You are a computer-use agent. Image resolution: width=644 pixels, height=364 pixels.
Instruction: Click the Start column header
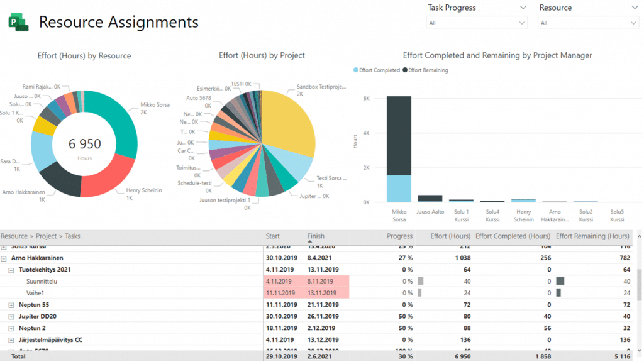pos(273,236)
